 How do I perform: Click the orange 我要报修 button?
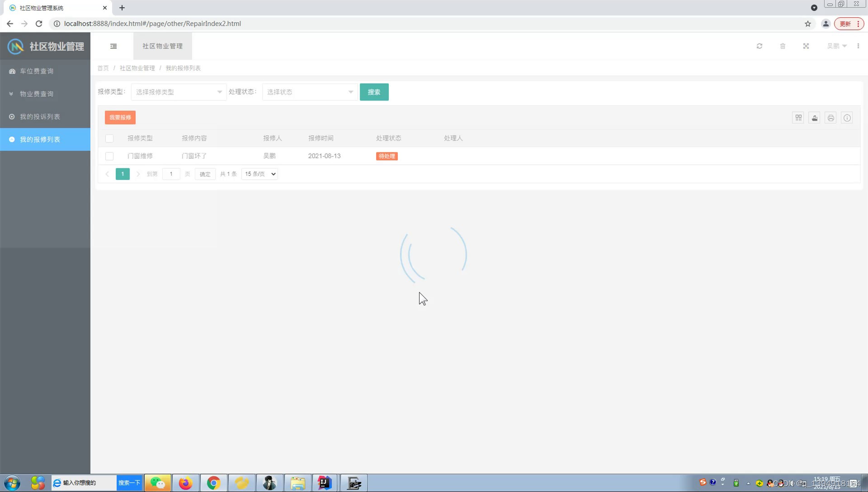click(120, 118)
